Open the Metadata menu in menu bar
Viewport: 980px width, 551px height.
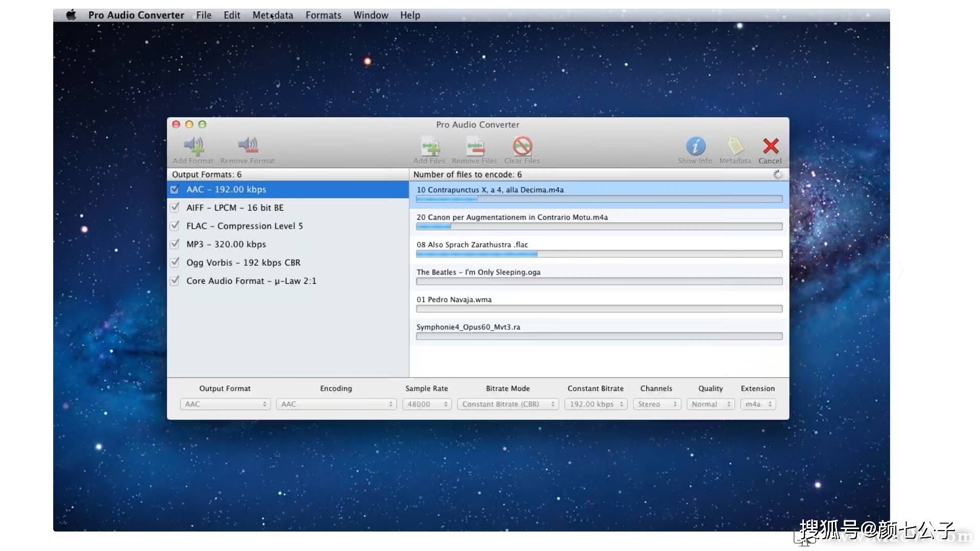(273, 15)
